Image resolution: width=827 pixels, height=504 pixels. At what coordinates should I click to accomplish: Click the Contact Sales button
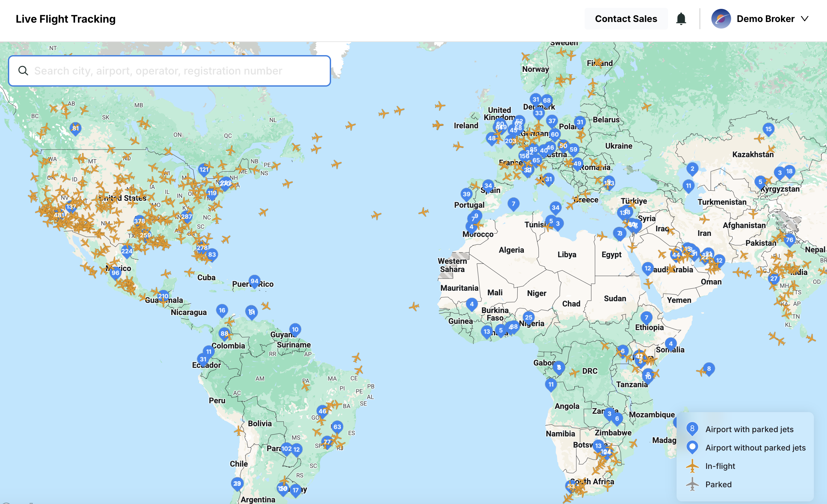[626, 19]
